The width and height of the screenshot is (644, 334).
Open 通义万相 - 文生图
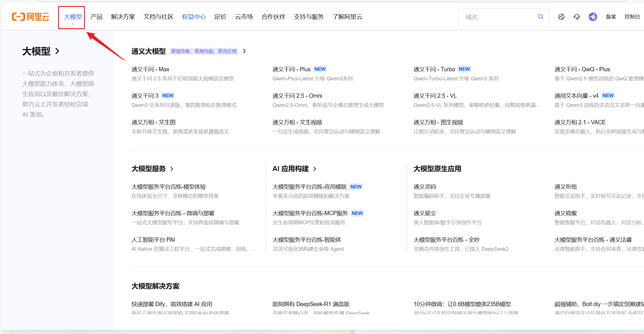click(x=154, y=122)
